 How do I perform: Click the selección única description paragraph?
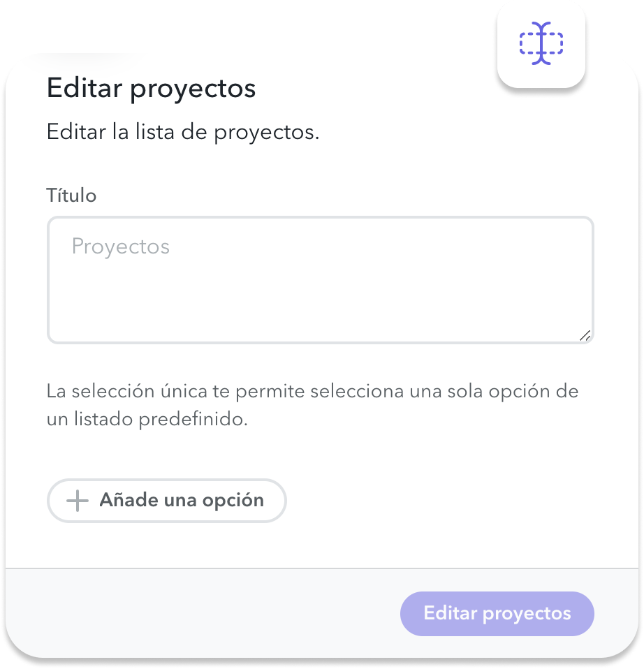pyautogui.click(x=312, y=405)
